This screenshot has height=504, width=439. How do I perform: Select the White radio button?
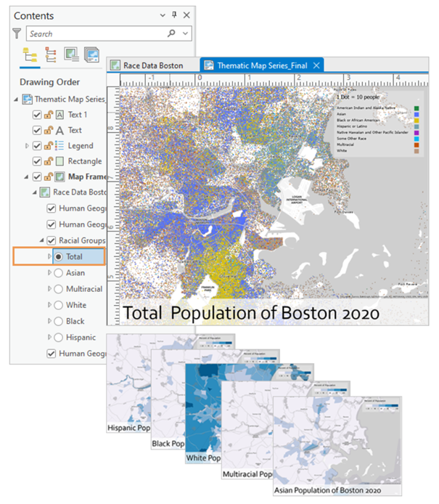click(59, 305)
